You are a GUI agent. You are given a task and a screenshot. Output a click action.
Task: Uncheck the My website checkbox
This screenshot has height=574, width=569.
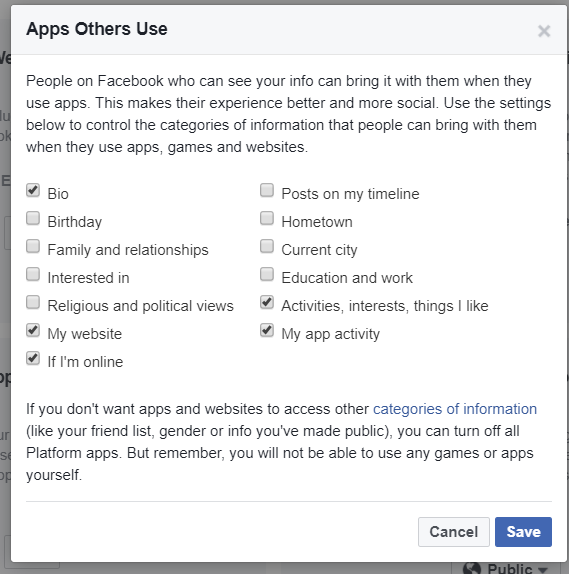click(33, 330)
